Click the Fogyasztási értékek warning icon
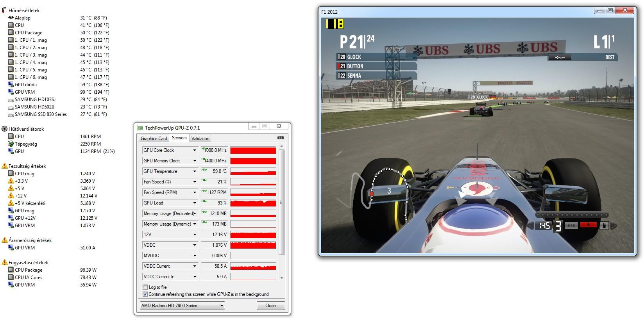The image size is (644, 322). tap(5, 262)
